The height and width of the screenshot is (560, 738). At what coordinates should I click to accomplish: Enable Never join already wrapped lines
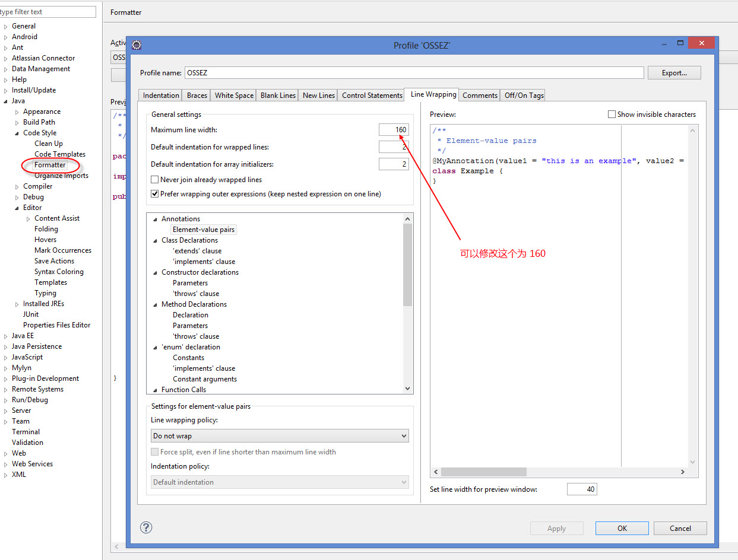155,180
